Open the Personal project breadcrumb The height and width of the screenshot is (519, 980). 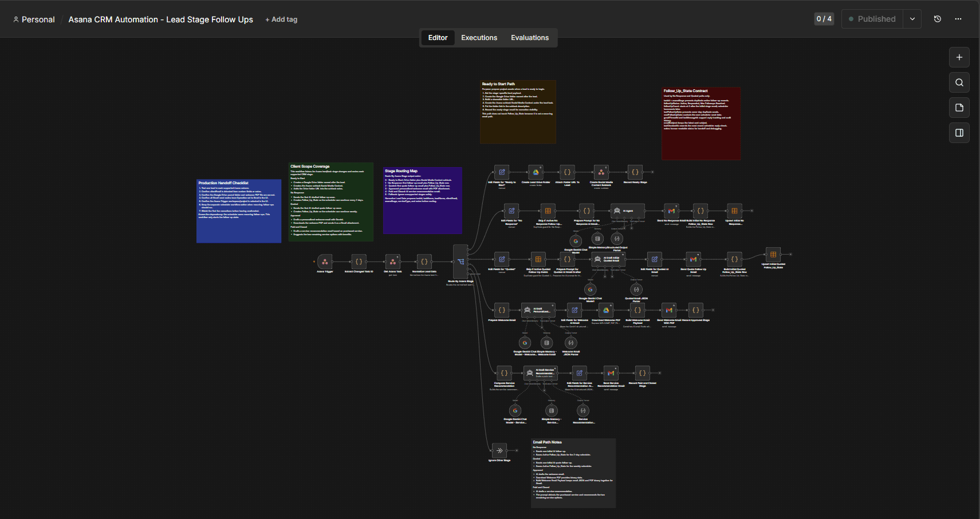34,19
